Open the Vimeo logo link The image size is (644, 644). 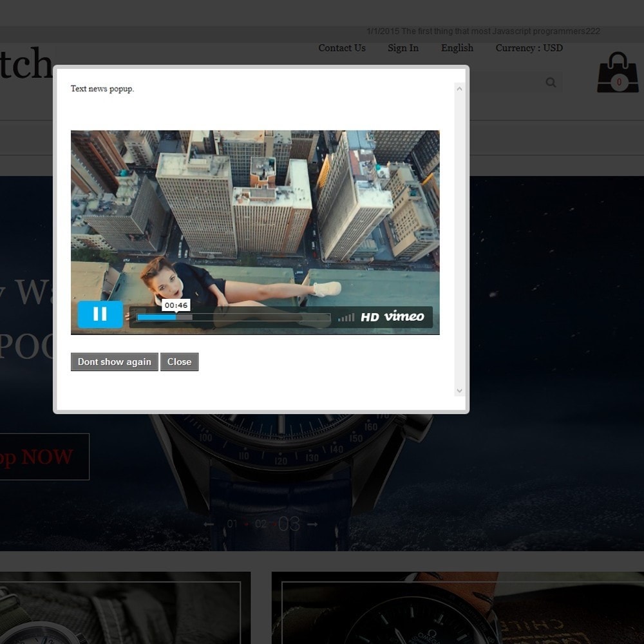404,316
